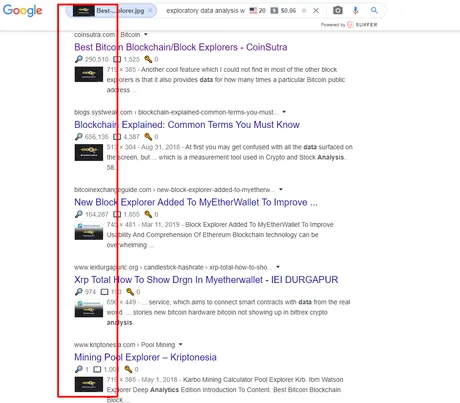Expand coinsutra.com result dropdown arrow
Viewport: 460px width, 403px height.
click(146, 34)
